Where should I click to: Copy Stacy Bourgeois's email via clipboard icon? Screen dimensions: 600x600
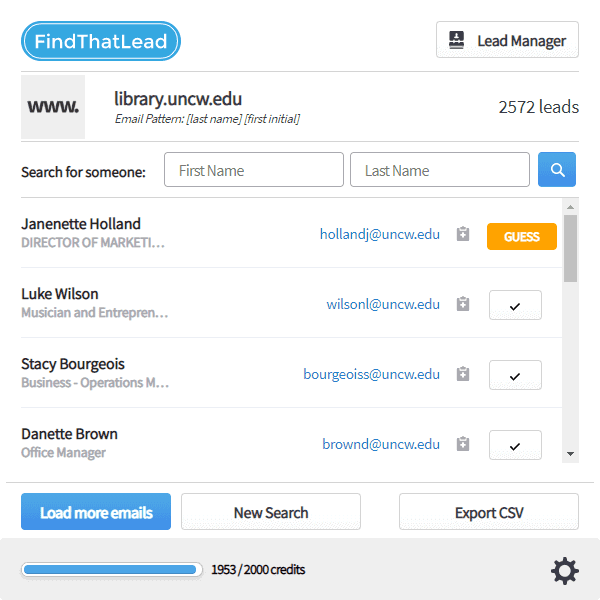(x=463, y=374)
